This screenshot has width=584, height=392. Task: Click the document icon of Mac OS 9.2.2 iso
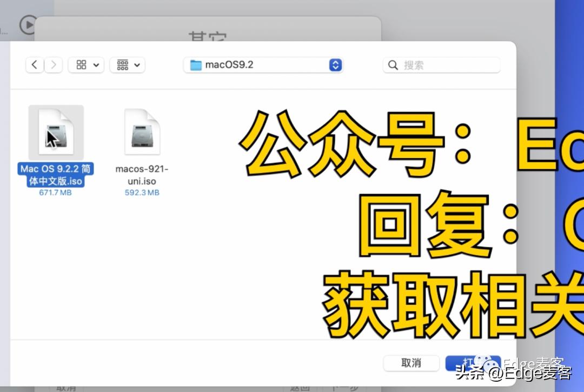point(56,131)
